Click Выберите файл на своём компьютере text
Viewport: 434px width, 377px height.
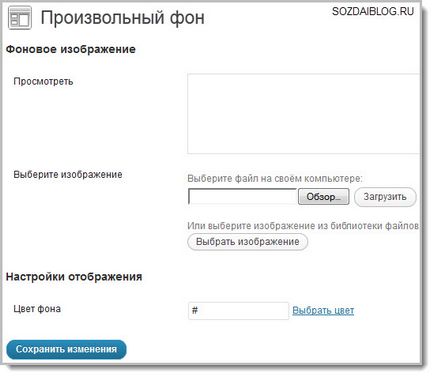(275, 179)
